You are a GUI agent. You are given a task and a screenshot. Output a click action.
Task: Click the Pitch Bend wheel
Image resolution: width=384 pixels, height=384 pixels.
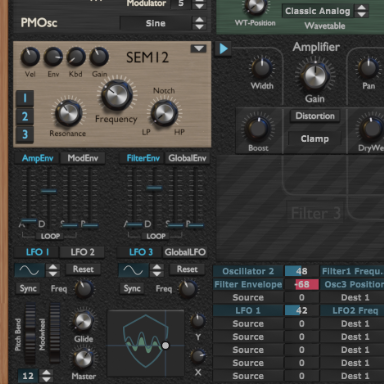(x=30, y=333)
